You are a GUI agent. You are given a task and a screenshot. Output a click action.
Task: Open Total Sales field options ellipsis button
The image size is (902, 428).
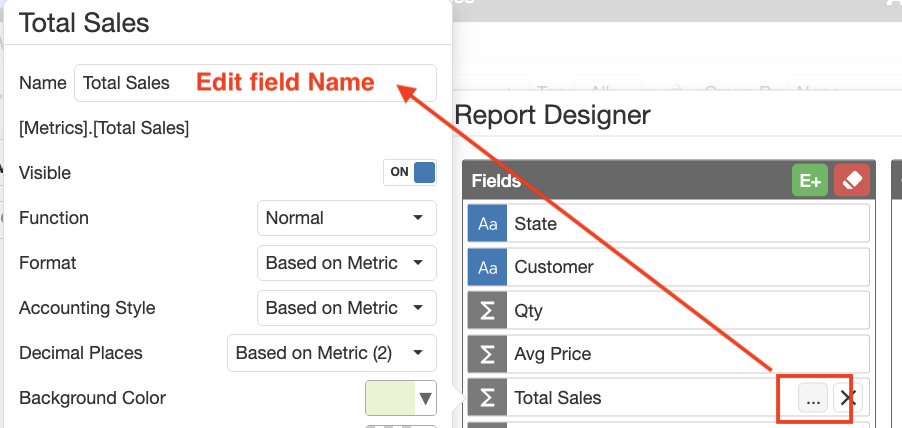813,398
